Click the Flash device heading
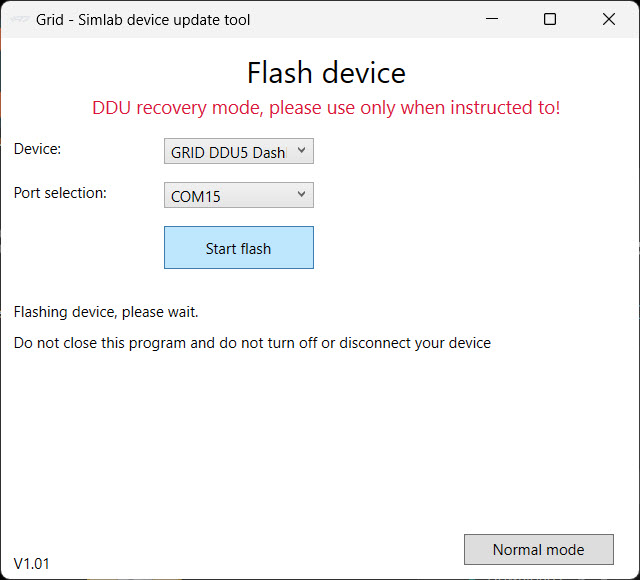The height and width of the screenshot is (580, 640). point(326,73)
